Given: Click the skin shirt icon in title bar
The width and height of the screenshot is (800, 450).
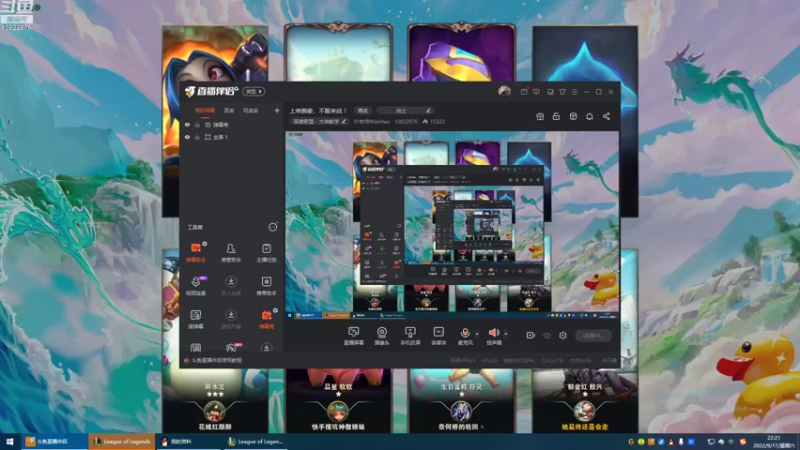Looking at the screenshot, I should pos(562,92).
